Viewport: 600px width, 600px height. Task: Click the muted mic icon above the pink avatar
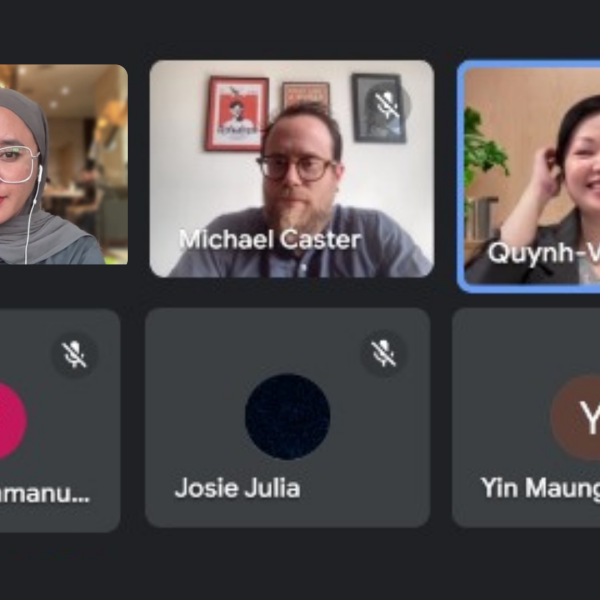[x=74, y=355]
